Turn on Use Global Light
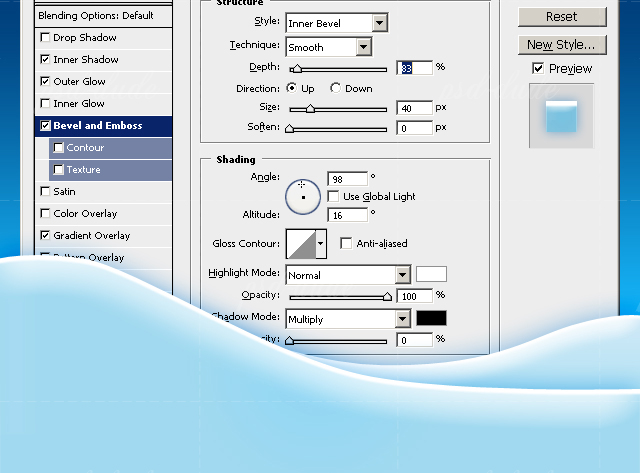The image size is (640, 473). pyautogui.click(x=333, y=197)
